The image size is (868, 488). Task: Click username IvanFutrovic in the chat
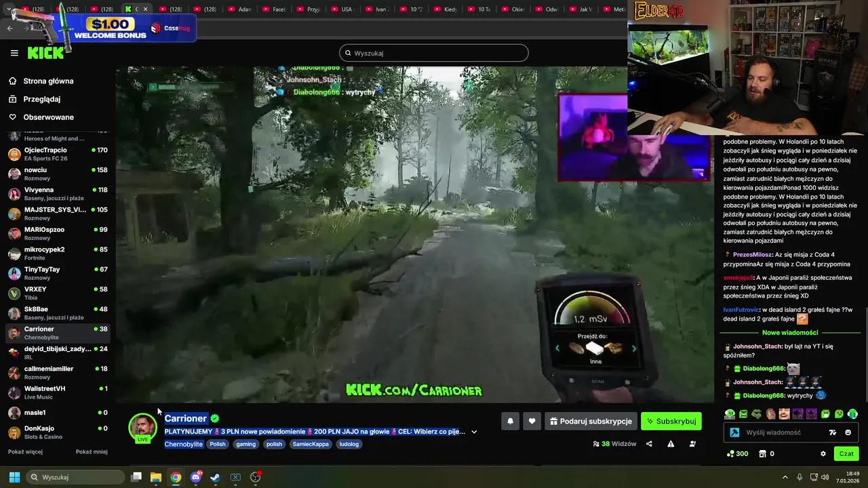741,310
